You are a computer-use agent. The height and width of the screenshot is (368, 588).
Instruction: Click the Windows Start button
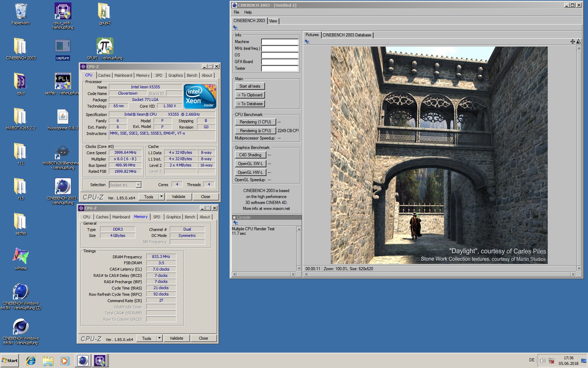click(x=10, y=360)
